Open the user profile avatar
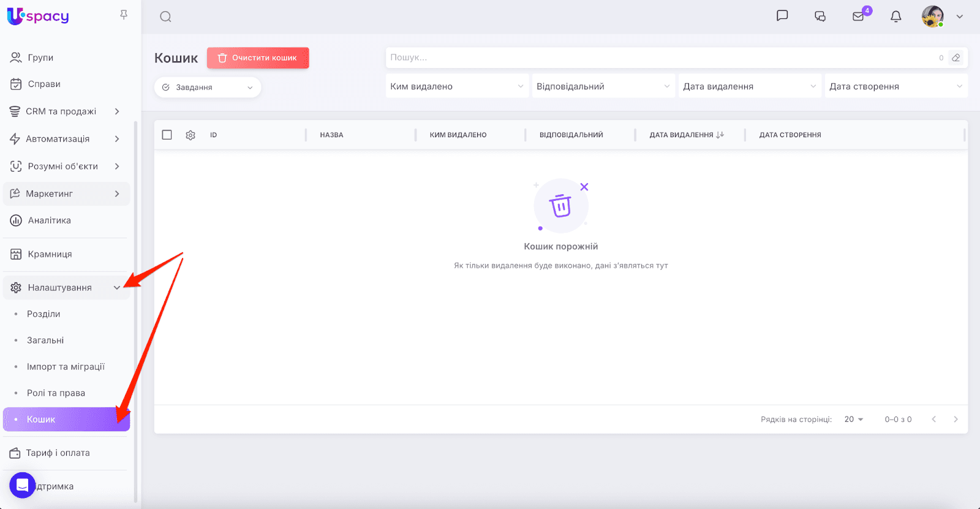This screenshot has height=509, width=980. click(933, 17)
